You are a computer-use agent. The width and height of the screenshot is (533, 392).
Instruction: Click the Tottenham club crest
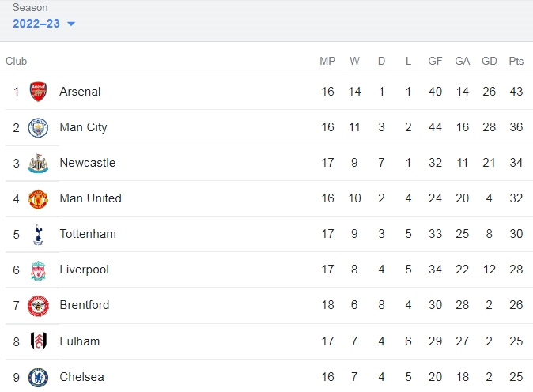[x=38, y=235]
